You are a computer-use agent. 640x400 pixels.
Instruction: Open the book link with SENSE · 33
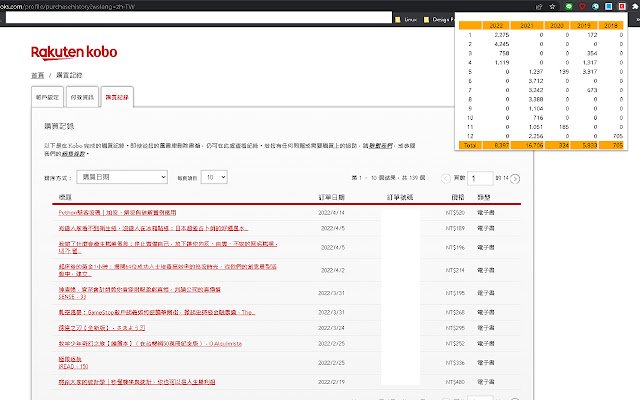[x=139, y=293]
